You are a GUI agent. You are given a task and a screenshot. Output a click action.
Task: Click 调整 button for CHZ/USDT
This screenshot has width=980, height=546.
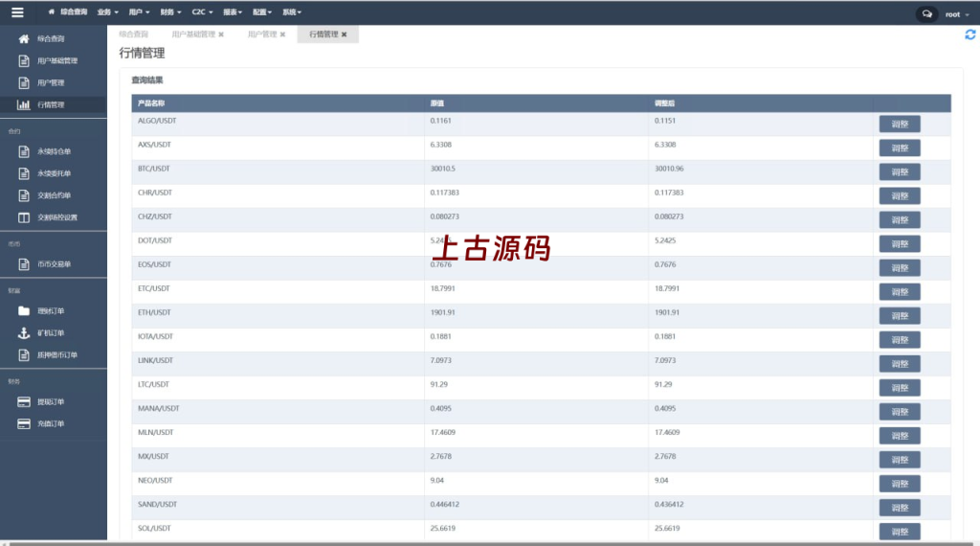point(900,220)
